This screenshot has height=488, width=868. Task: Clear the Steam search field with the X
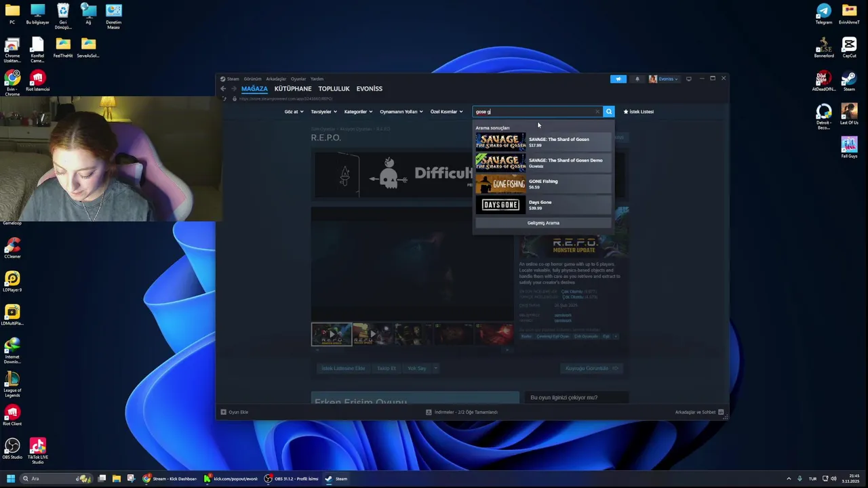pyautogui.click(x=597, y=112)
